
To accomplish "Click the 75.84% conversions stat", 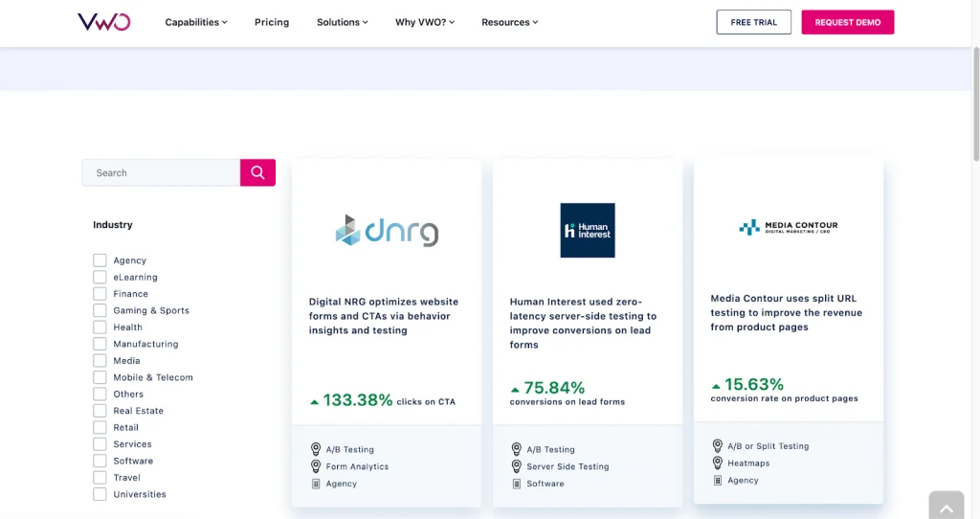I will 567,394.
